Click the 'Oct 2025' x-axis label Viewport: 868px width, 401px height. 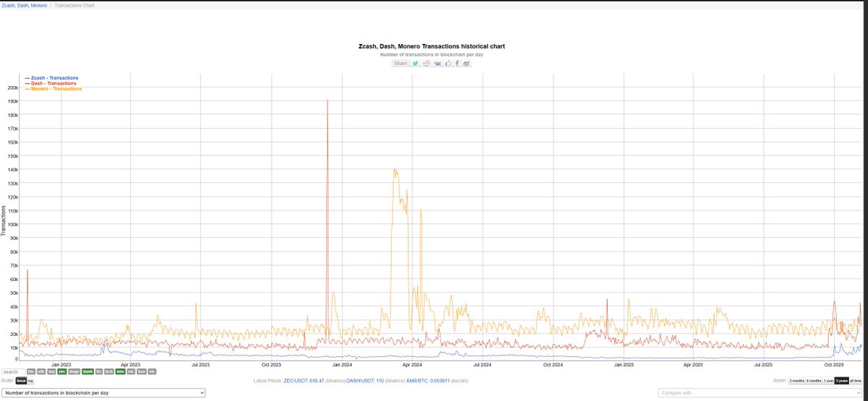point(834,365)
